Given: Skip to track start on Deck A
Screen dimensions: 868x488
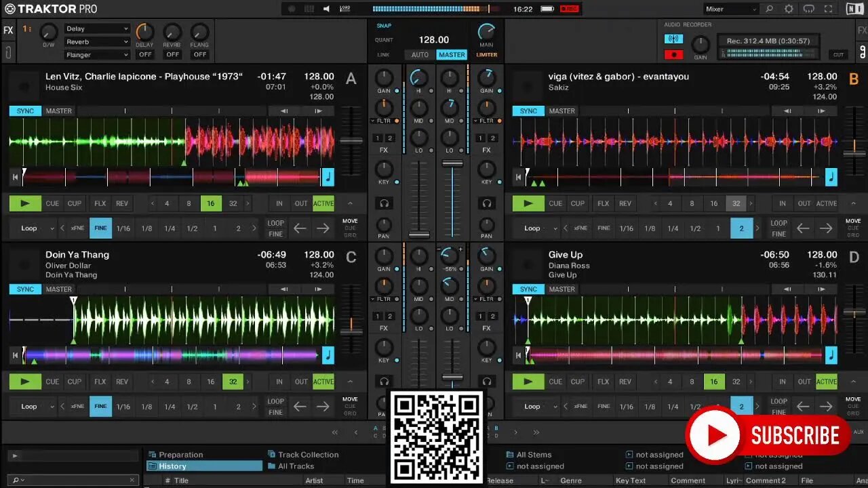Looking at the screenshot, I should click(x=14, y=178).
